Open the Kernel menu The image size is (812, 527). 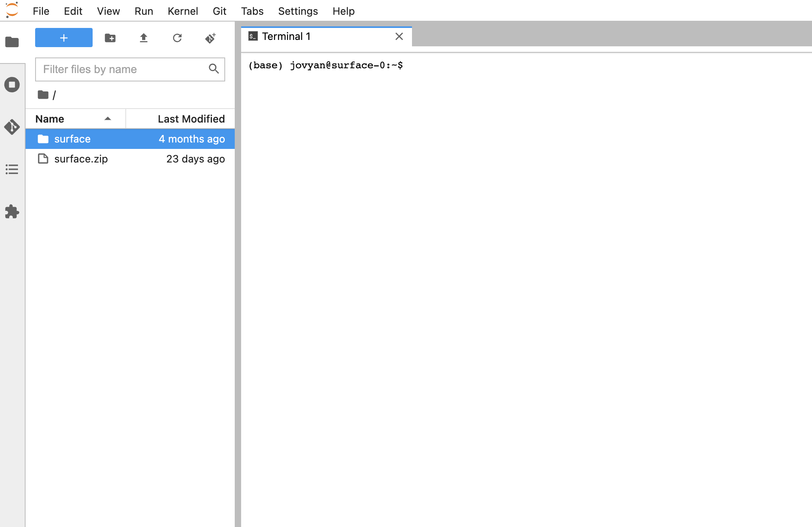click(182, 11)
